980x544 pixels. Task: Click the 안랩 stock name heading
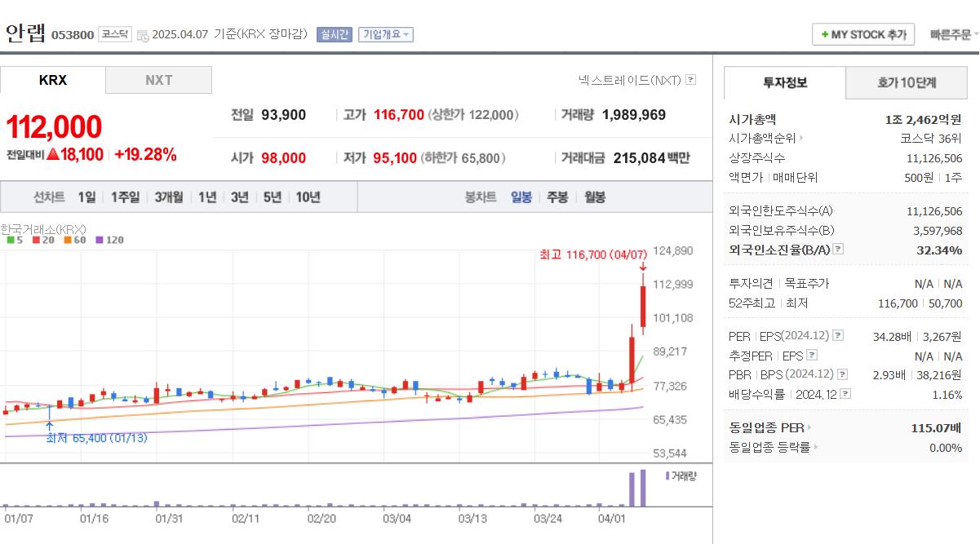click(x=25, y=33)
